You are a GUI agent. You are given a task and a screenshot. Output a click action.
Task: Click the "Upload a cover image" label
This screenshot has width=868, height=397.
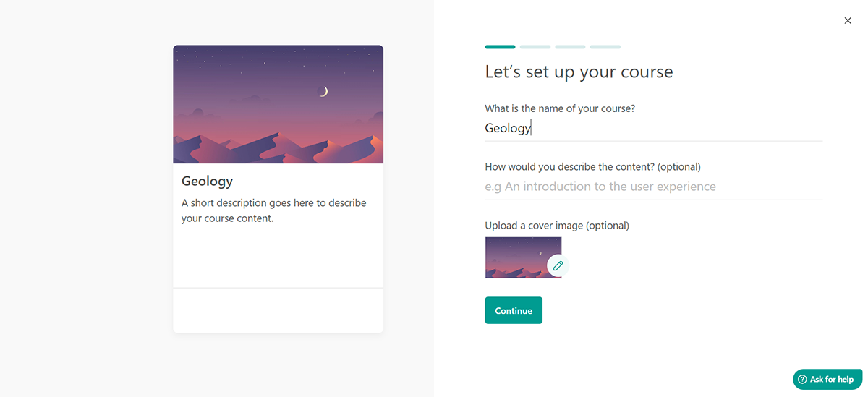click(x=557, y=226)
